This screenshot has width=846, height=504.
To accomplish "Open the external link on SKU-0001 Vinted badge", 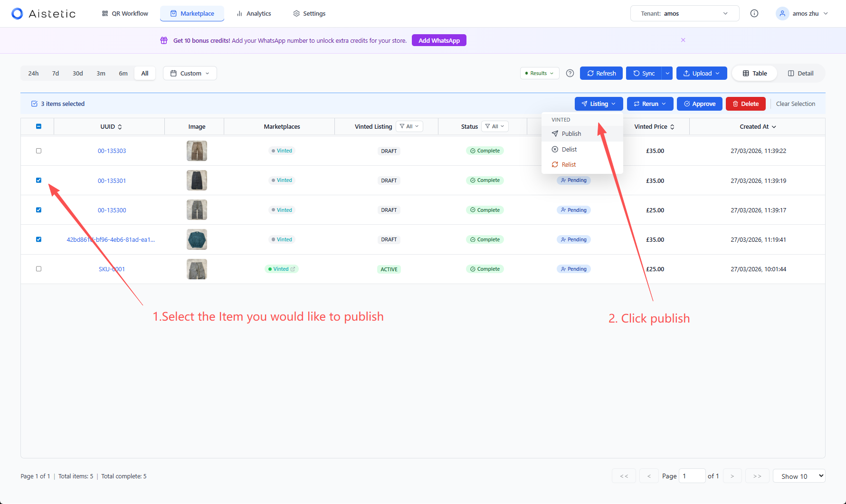I will pos(293,269).
